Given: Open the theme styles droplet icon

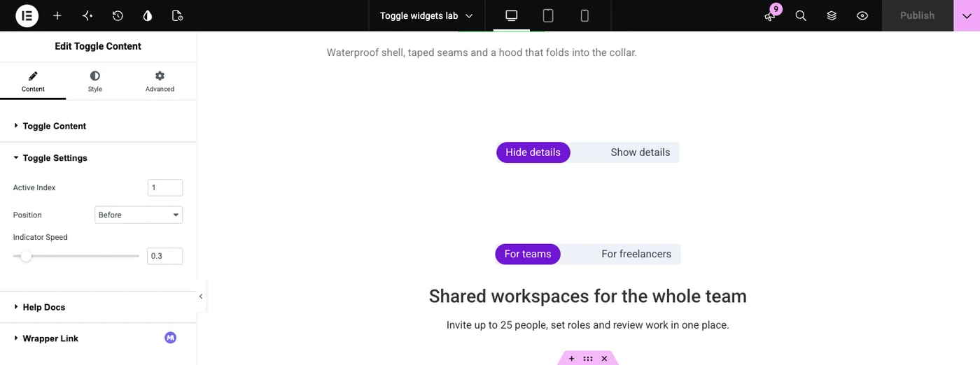Looking at the screenshot, I should (x=148, y=15).
